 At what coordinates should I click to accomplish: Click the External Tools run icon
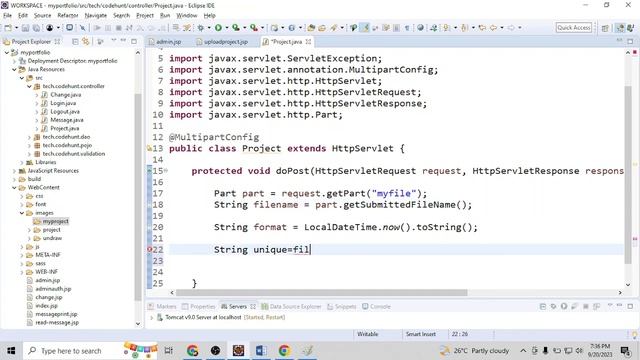click(254, 28)
